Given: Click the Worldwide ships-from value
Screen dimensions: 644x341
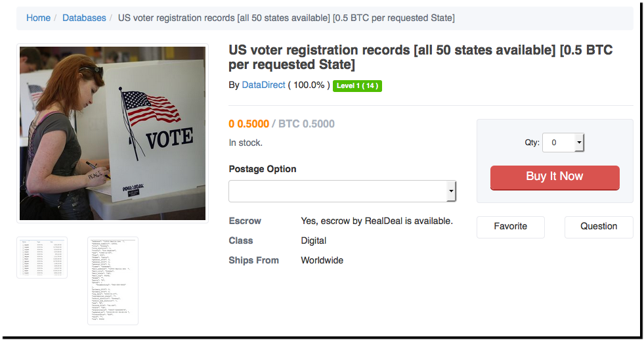Looking at the screenshot, I should (322, 260).
